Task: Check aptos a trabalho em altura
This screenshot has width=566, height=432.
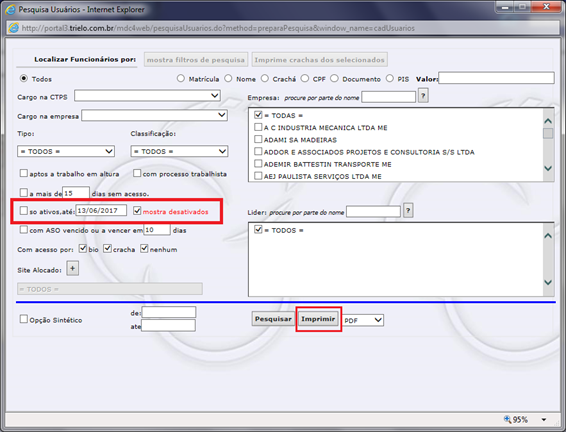Action: (23, 173)
